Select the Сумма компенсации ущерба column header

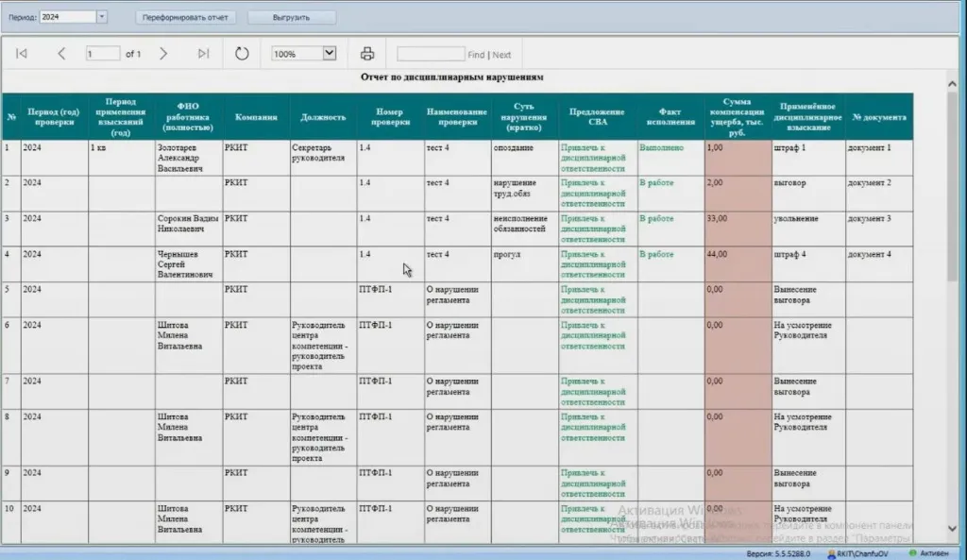(x=738, y=117)
